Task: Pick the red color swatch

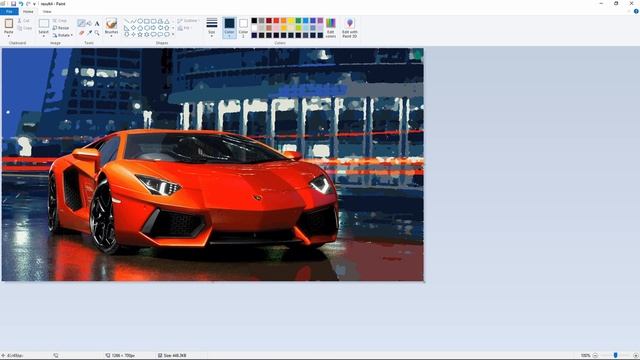Action: coord(276,20)
